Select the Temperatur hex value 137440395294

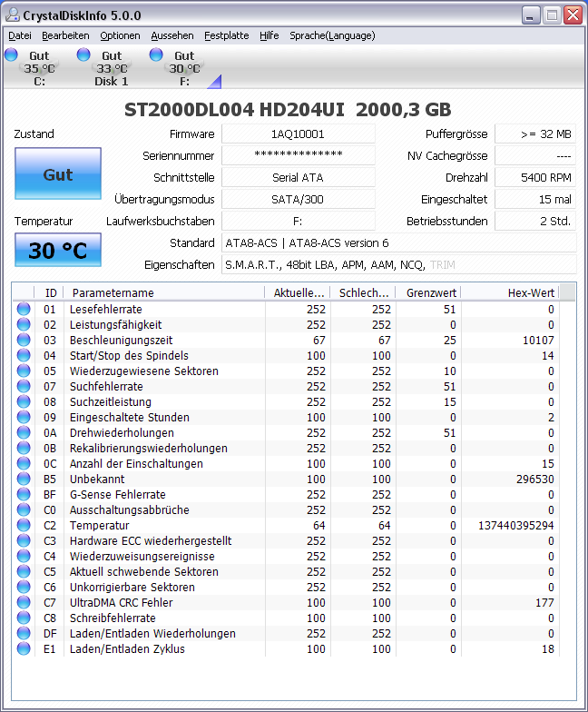[515, 525]
